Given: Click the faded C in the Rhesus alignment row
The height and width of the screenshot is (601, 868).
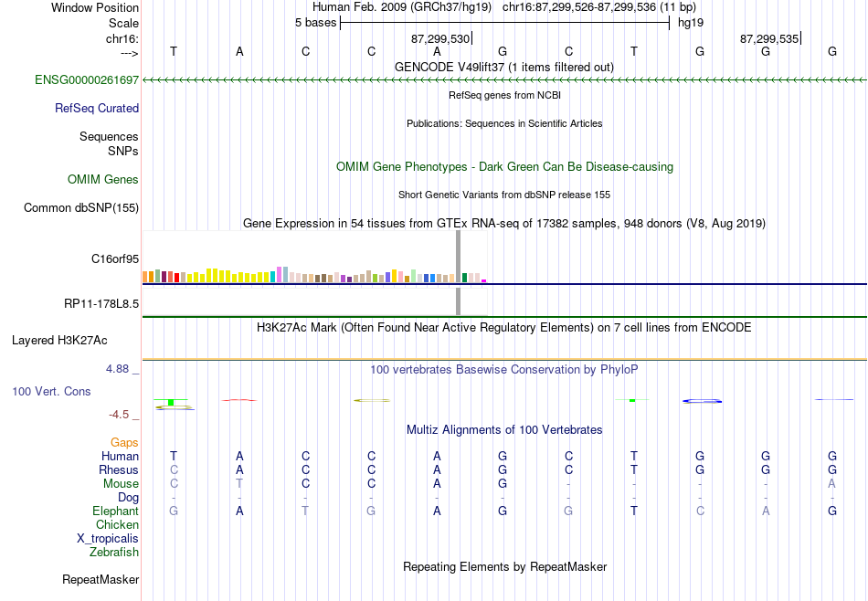Looking at the screenshot, I should pyautogui.click(x=174, y=469).
